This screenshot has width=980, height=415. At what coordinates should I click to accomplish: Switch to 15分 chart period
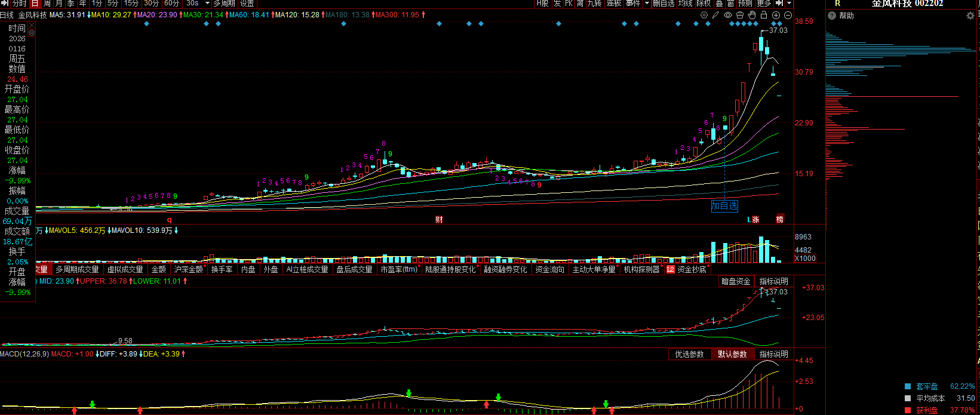(x=131, y=4)
